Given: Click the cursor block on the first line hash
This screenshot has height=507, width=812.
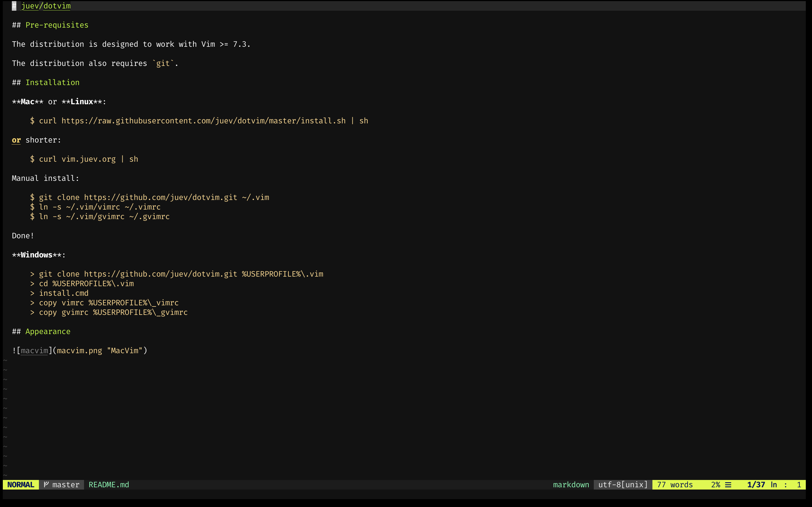Looking at the screenshot, I should (x=14, y=6).
